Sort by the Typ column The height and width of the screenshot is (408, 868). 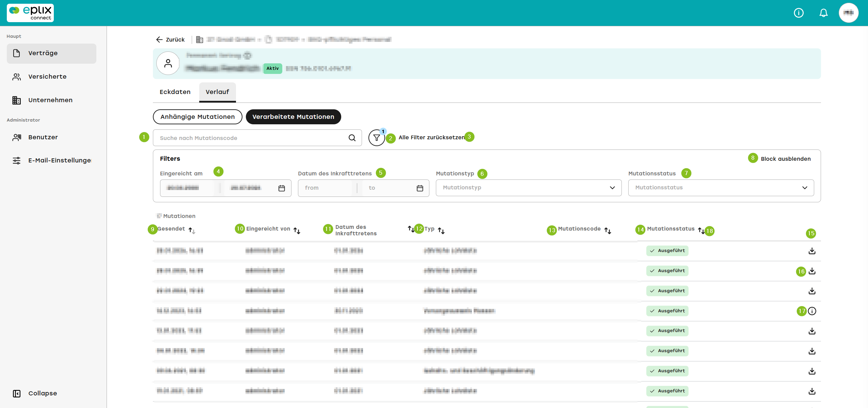(x=441, y=231)
